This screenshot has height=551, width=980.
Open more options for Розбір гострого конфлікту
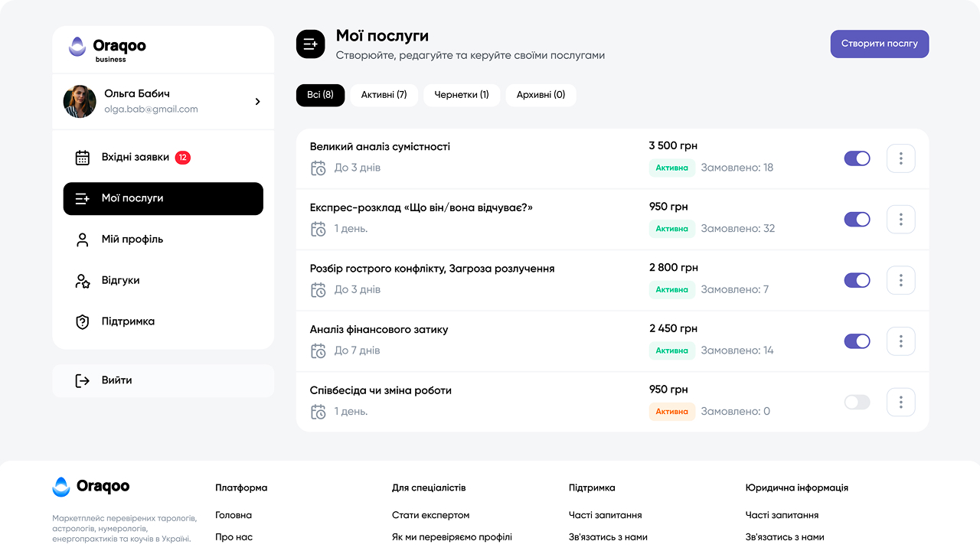tap(901, 280)
